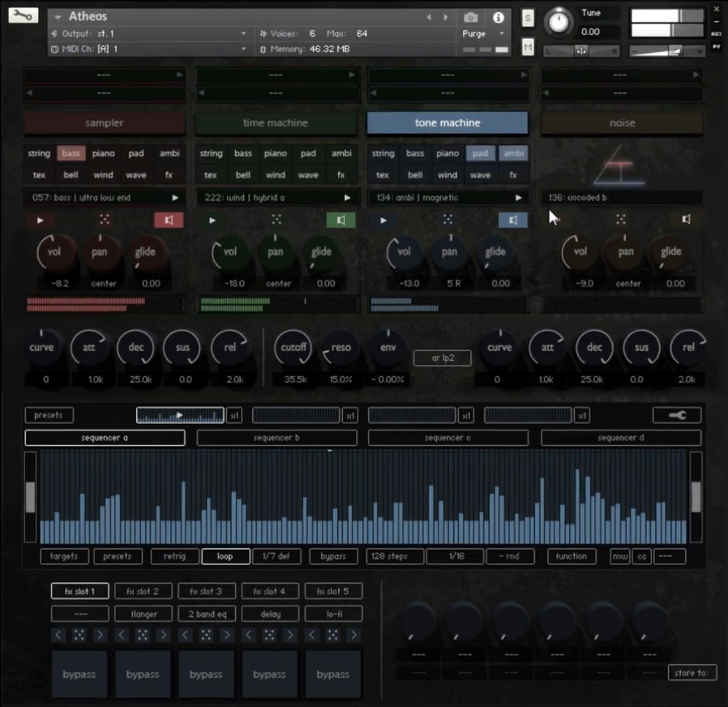The image size is (728, 707).
Task: Randomize fx slot 1 dice icon
Action: point(79,635)
